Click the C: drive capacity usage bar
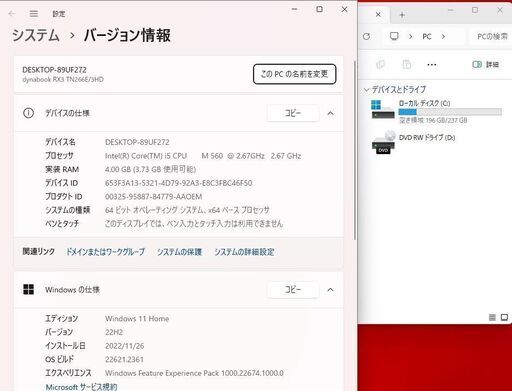Image resolution: width=512 pixels, height=391 pixels. pyautogui.click(x=450, y=112)
